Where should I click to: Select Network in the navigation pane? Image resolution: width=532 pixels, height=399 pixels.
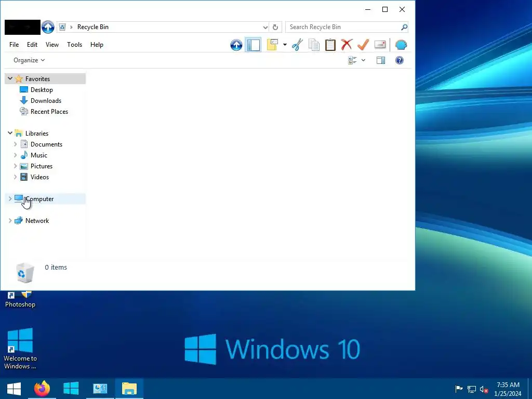click(37, 220)
